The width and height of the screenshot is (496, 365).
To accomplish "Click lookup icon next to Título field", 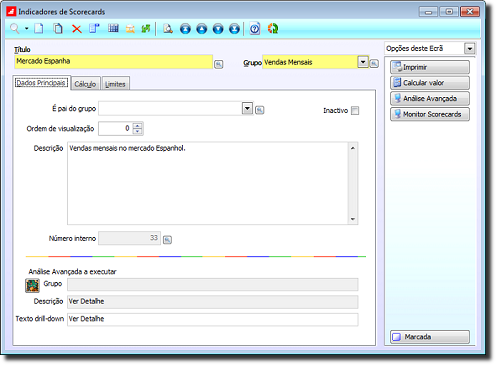I will pos(218,64).
